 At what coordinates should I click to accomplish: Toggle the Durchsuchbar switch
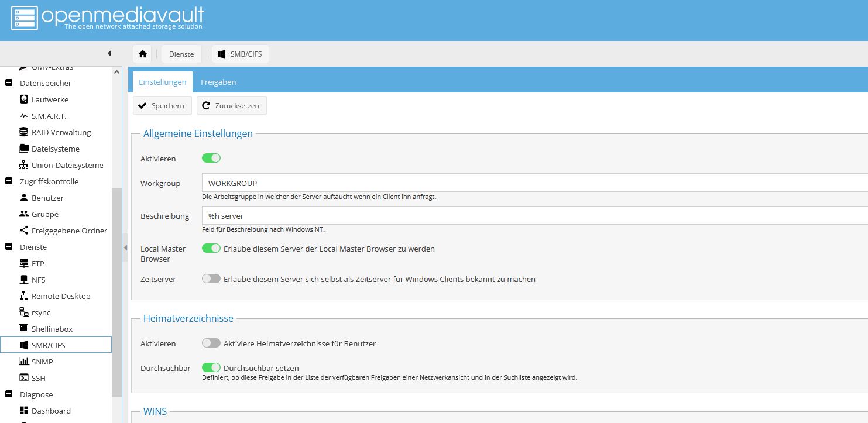point(211,367)
